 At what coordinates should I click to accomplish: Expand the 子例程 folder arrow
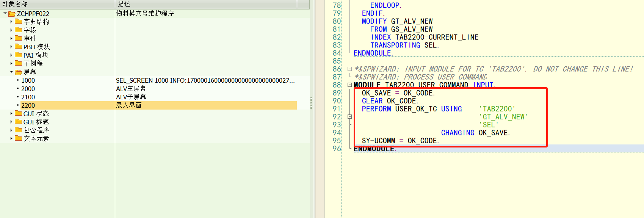pos(11,63)
